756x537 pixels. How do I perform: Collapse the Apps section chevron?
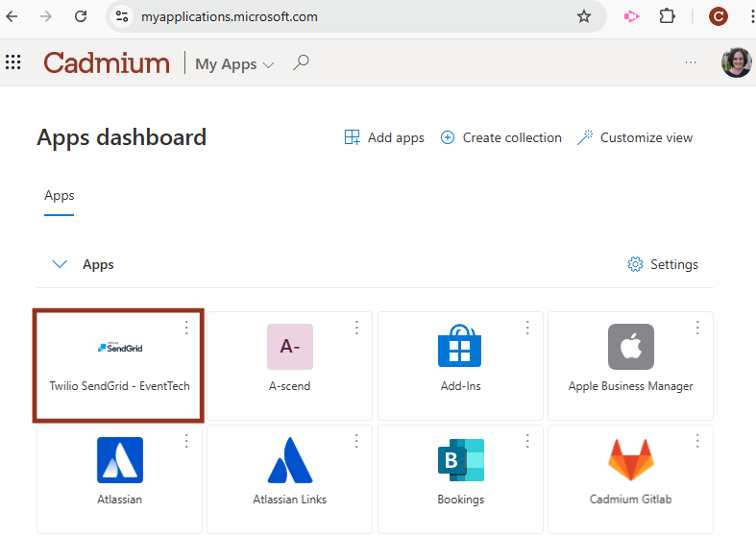(x=60, y=264)
